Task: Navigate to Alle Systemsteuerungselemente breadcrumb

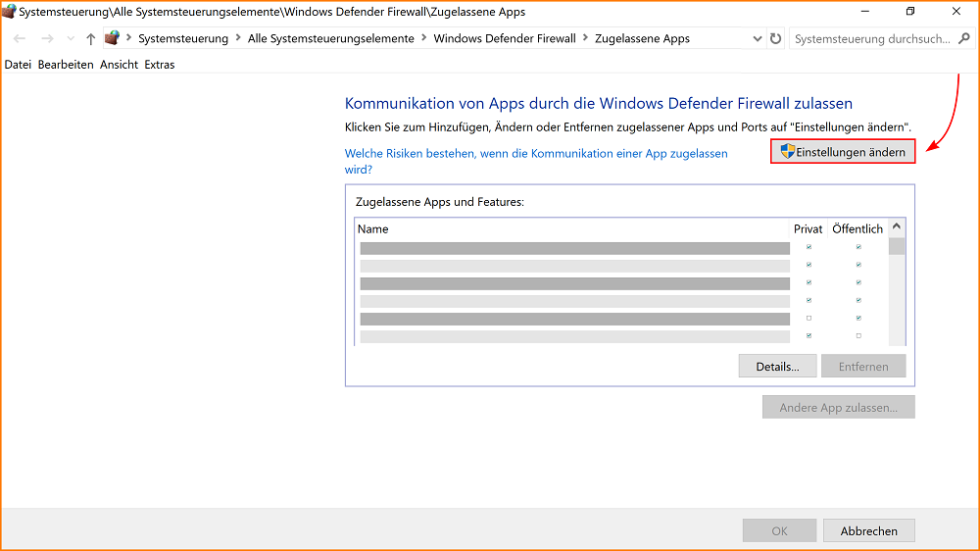Action: click(330, 39)
